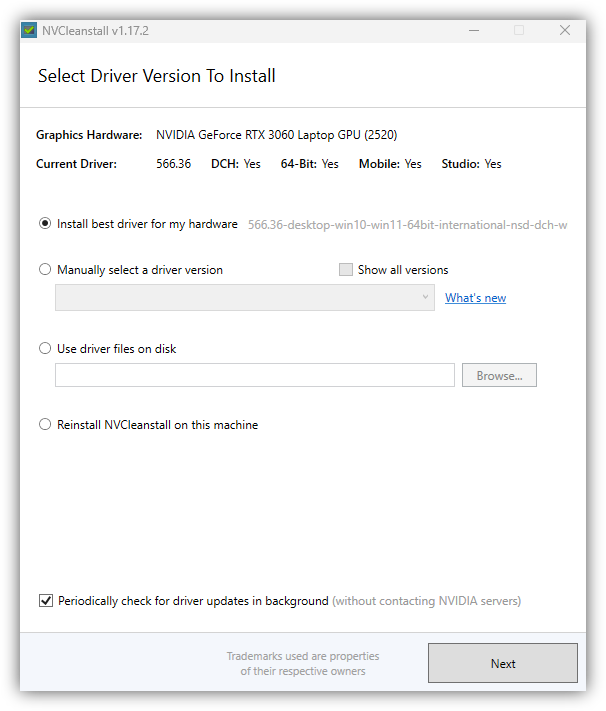Viewport: 606px width, 711px height.
Task: Click the NVIDIA GeForce RTX 3060 Laptop GPU text
Action: 277,135
